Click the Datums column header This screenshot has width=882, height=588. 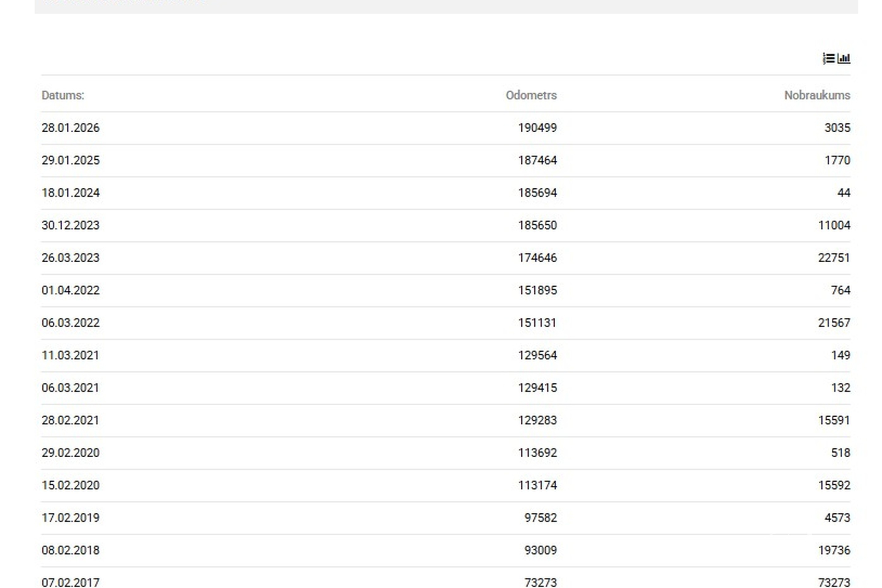(63, 95)
